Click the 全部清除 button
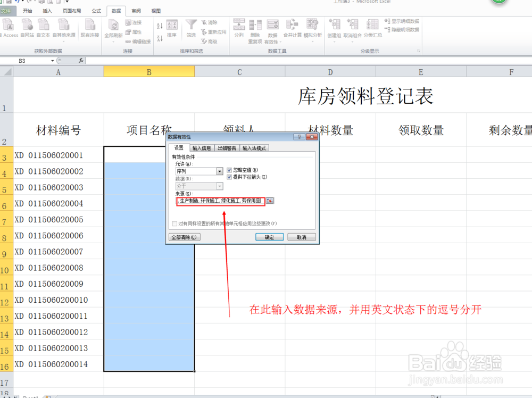 click(185, 237)
